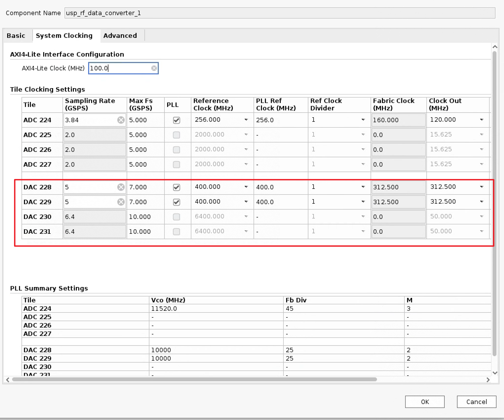Clear DAC 229 sampling rate value
This screenshot has width=504, height=420.
tap(121, 202)
